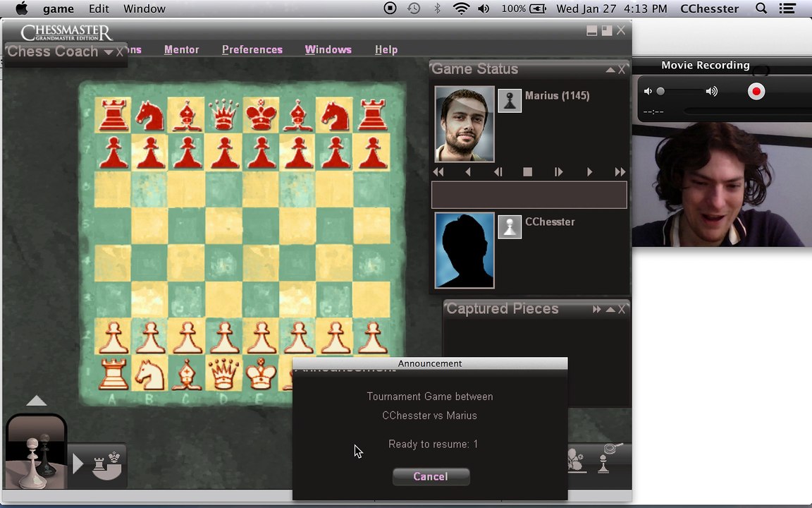
Task: Open the Windows menu
Action: point(328,50)
